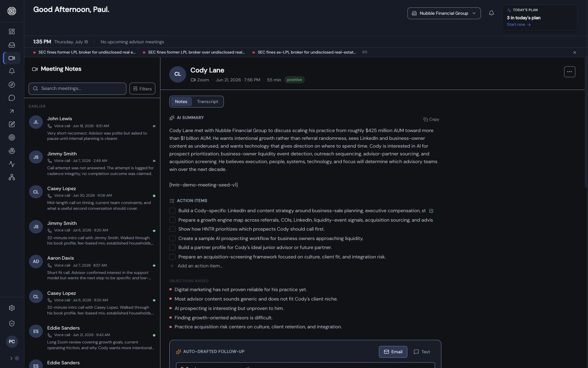This screenshot has height=368, width=588.
Task: Open Aaron Davis Jul 7 voice call
Action: coord(92,268)
